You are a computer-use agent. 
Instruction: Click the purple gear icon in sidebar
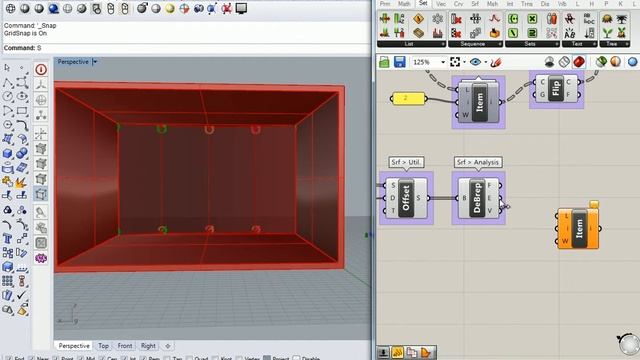41,258
